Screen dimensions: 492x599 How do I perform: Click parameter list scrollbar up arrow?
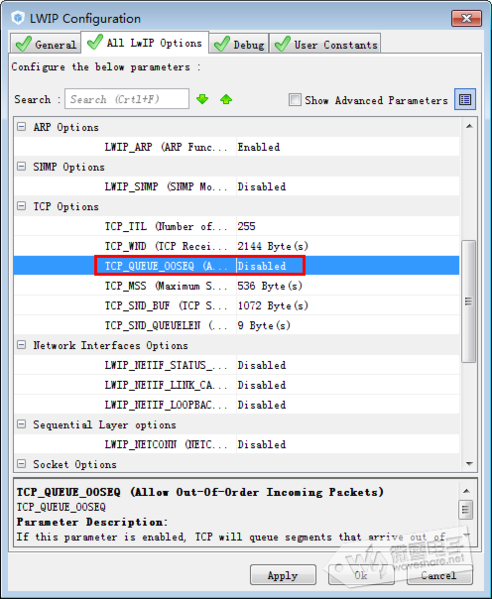click(x=469, y=126)
